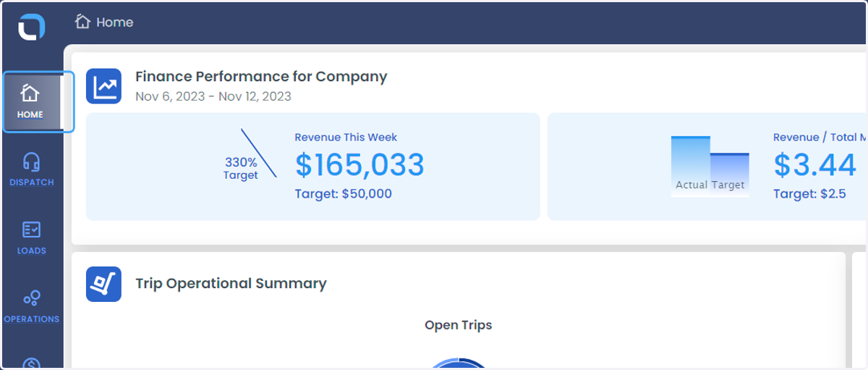The width and height of the screenshot is (868, 370).
Task: Click the Actual Target bar chart
Action: coord(710,166)
